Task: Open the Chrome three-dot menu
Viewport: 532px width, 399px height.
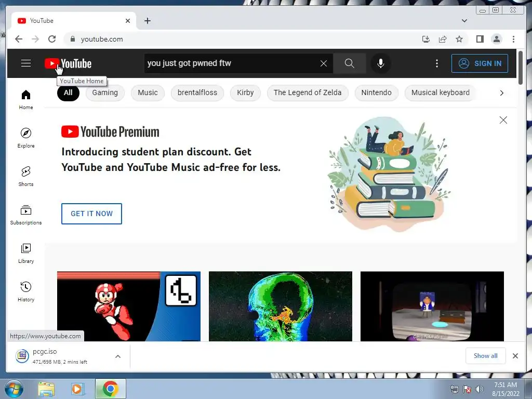Action: (x=513, y=39)
